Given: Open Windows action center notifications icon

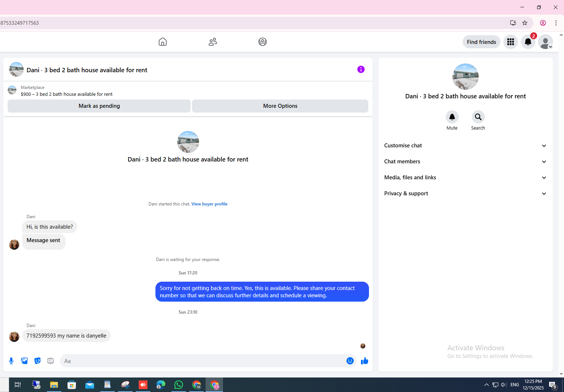Looking at the screenshot, I should point(553,385).
